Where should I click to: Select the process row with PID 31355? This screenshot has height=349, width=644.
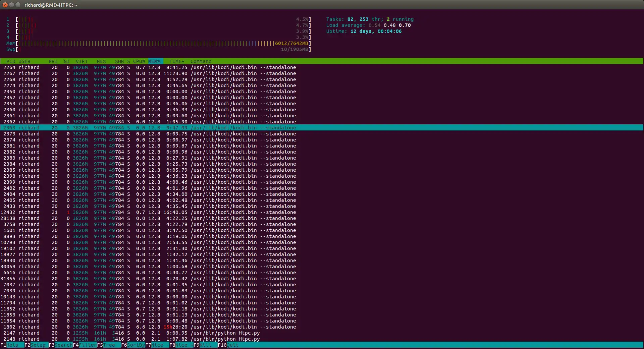[x=322, y=279]
